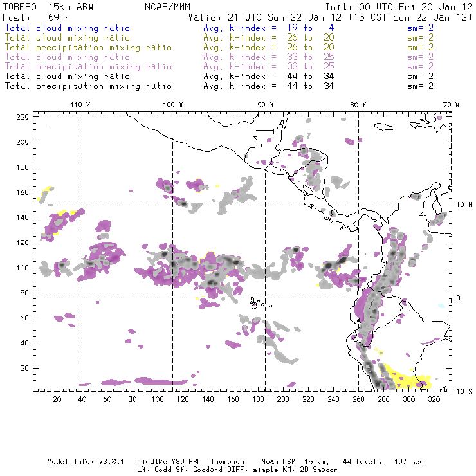Click the 'Fcst: 69 h' forecast hour text
Viewport: 476px width, 476px height.
[36, 17]
